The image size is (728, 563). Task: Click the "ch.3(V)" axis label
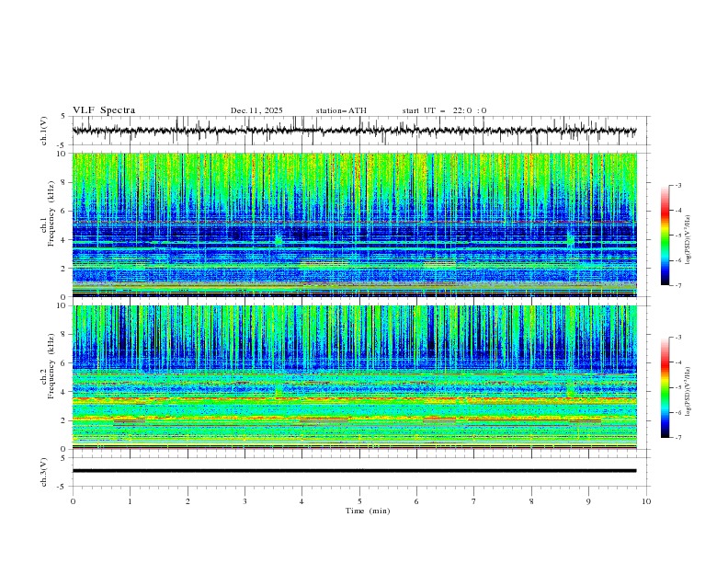(44, 472)
